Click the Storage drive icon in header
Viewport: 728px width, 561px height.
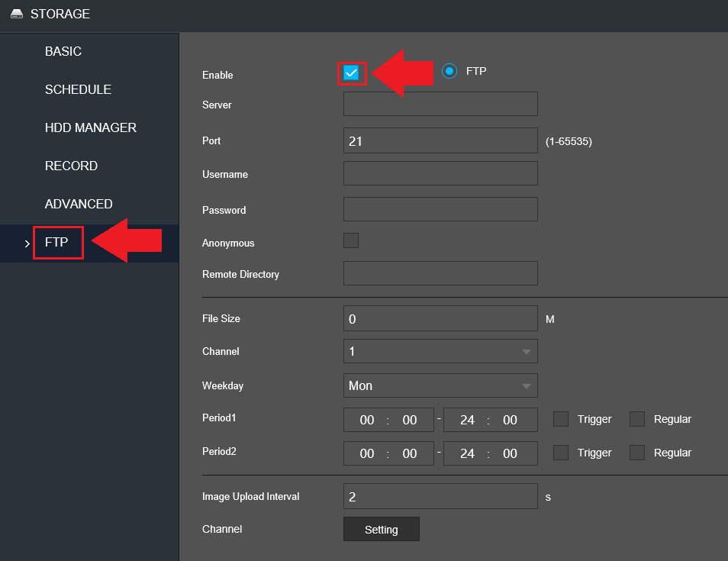tap(17, 14)
